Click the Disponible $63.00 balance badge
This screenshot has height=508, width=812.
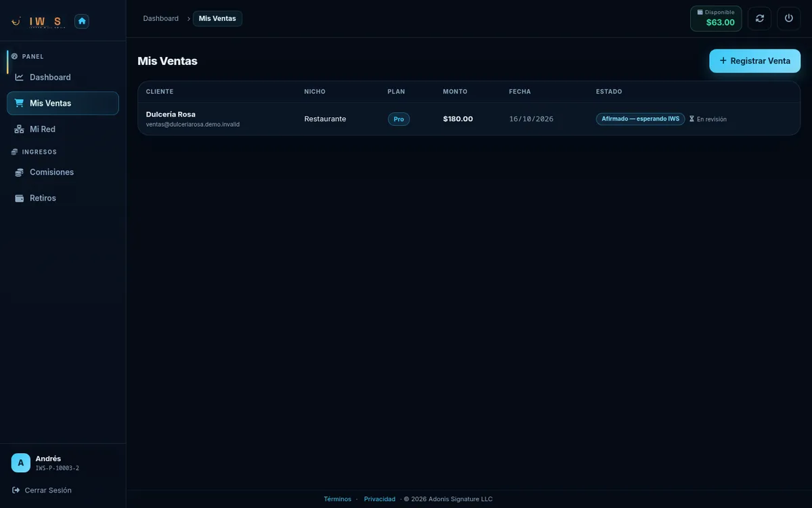716,18
